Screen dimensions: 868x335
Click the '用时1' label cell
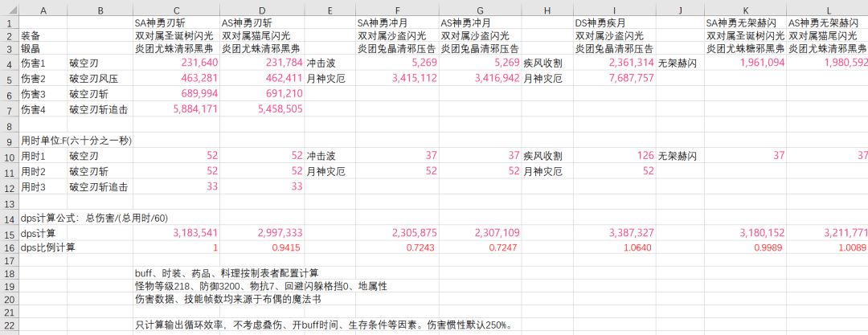(43, 156)
